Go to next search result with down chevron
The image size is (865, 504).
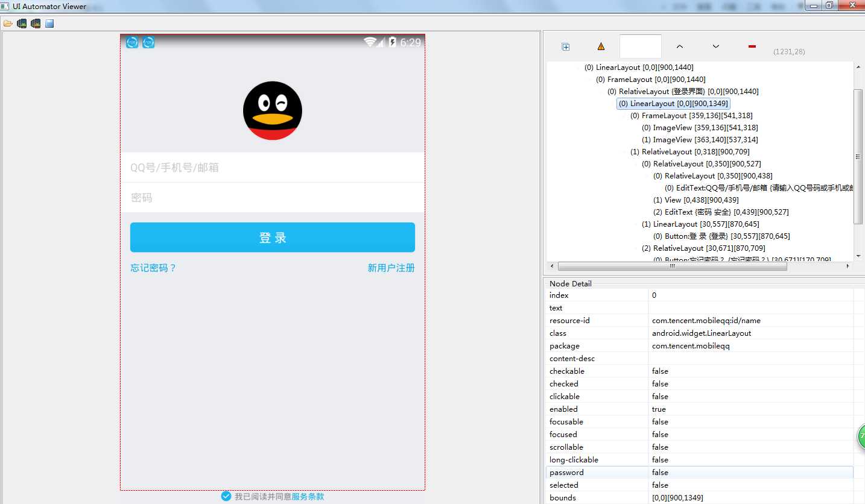[x=716, y=46]
